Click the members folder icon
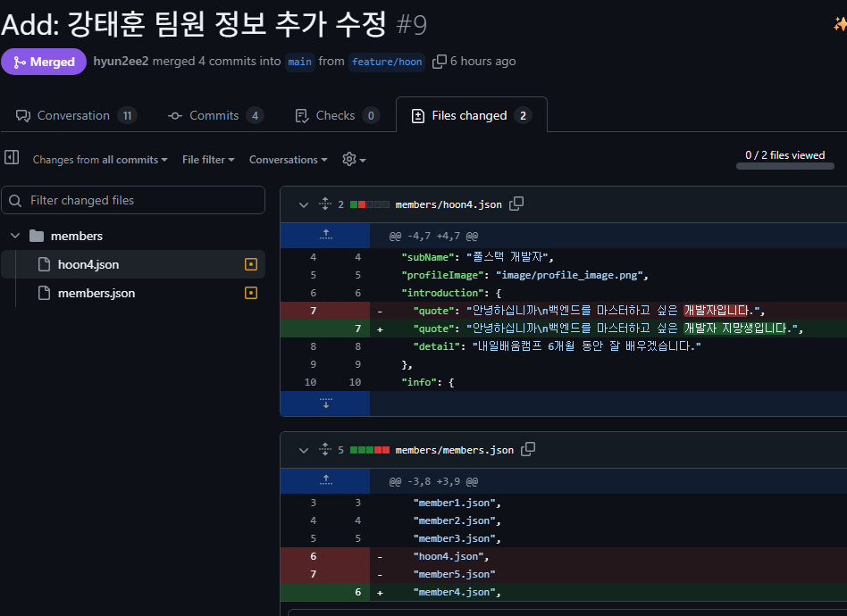Screen dimensions: 847x616 (x=37, y=236)
